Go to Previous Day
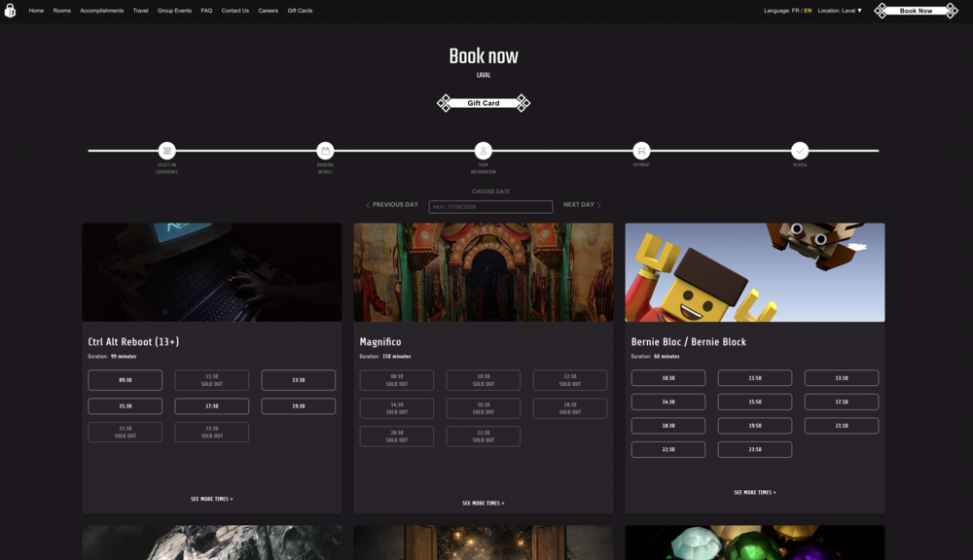The height and width of the screenshot is (560, 973). 392,204
